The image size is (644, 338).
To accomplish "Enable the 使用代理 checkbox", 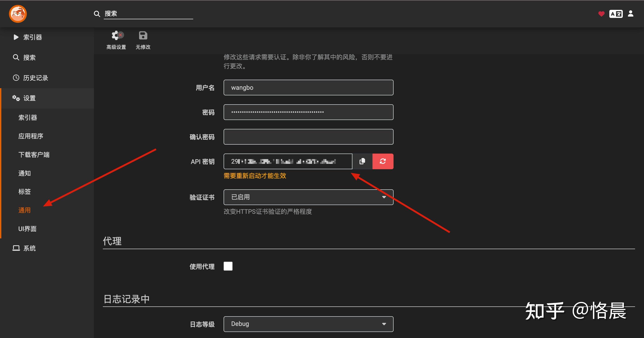I will click(228, 266).
